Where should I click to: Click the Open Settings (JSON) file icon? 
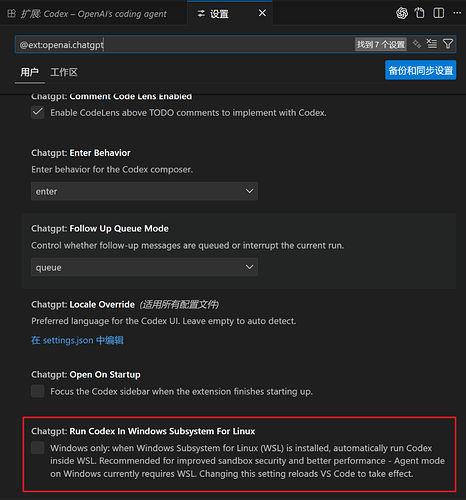click(x=420, y=13)
